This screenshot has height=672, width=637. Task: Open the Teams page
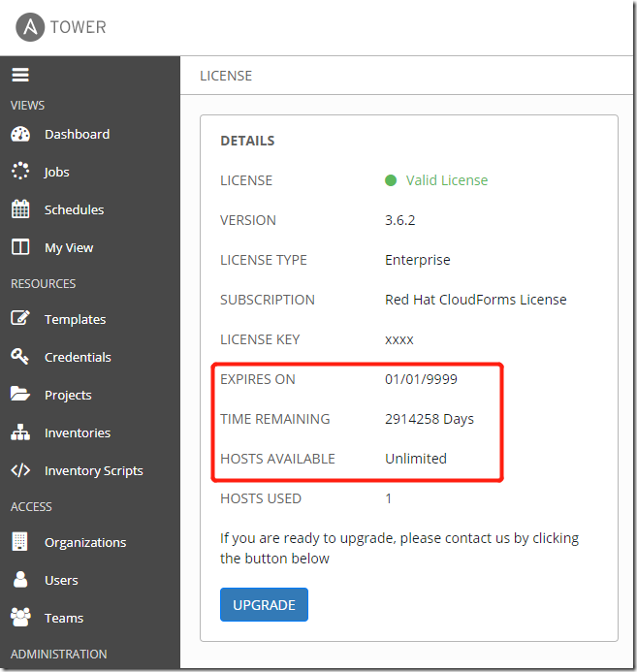[x=64, y=618]
